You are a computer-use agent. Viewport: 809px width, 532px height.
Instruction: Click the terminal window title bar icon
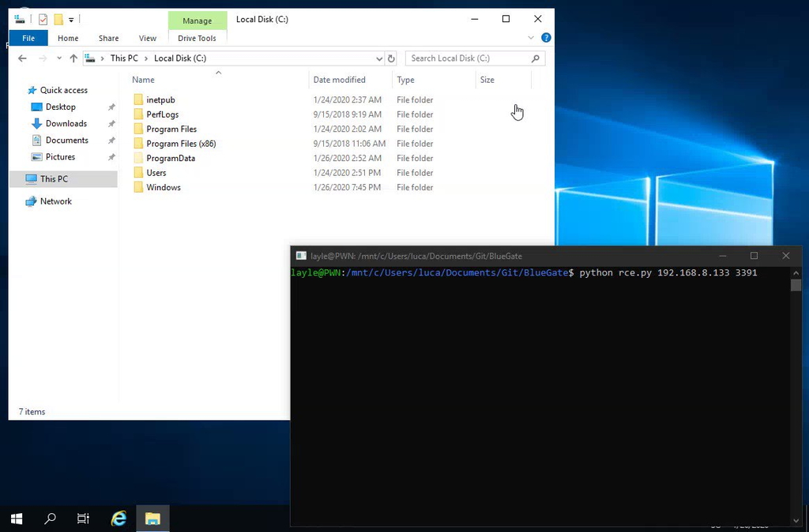pos(301,256)
